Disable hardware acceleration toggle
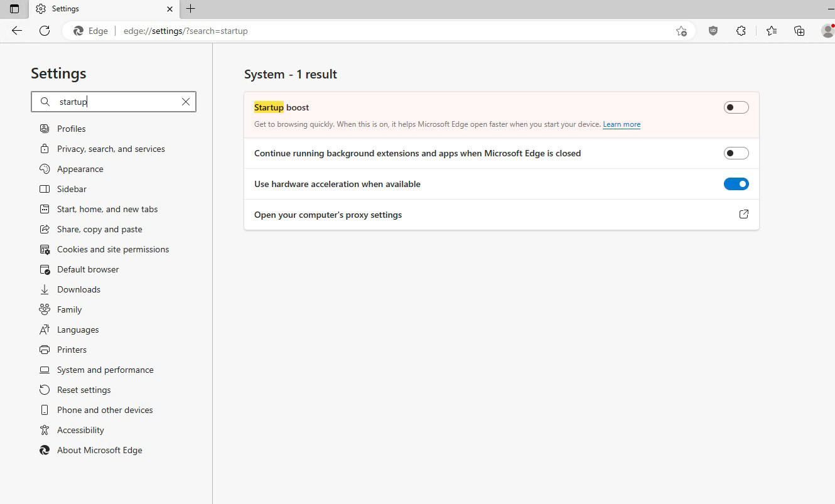Viewport: 835px width, 504px height. point(736,184)
